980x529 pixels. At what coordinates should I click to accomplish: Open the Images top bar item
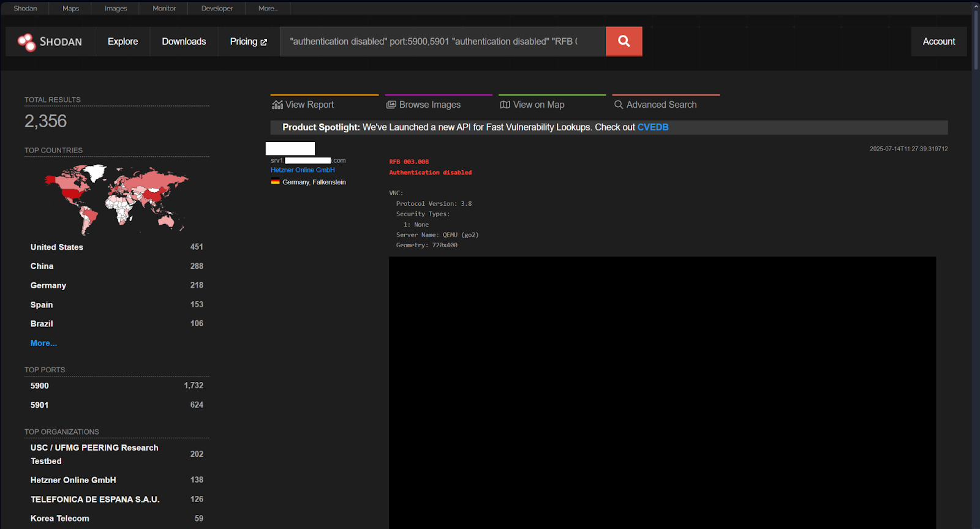coord(116,9)
